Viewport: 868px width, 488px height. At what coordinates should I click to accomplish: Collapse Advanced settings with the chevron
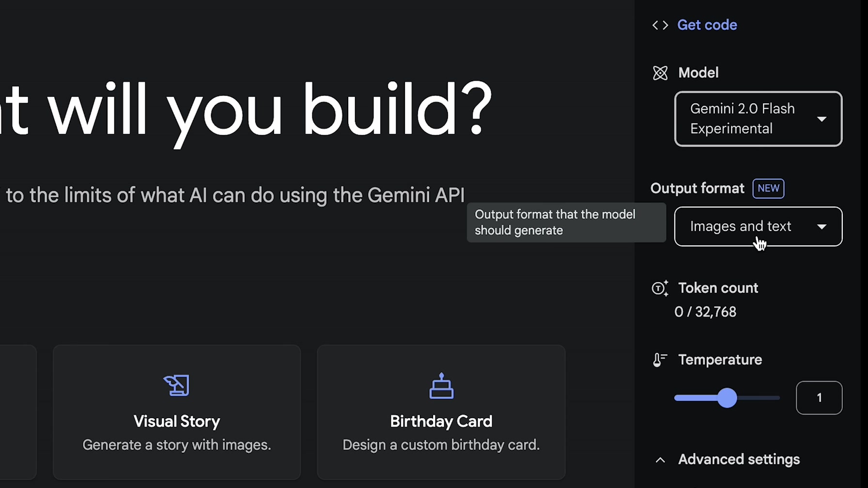(x=660, y=460)
